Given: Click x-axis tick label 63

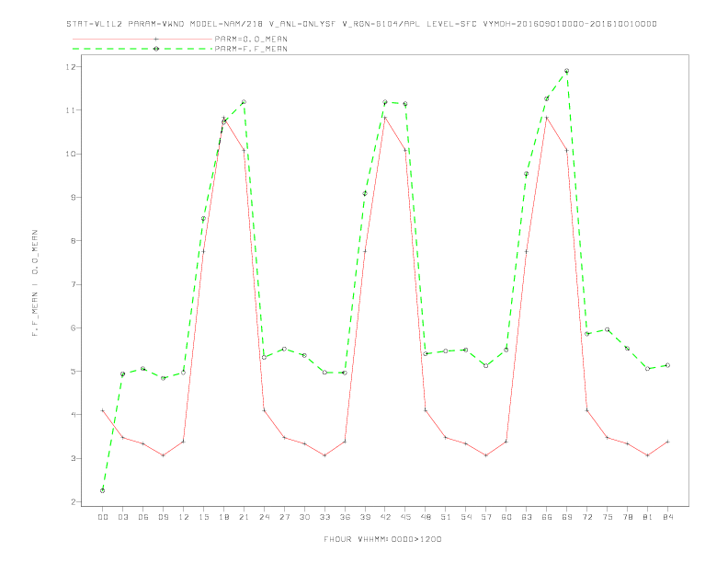Looking at the screenshot, I should tap(527, 517).
